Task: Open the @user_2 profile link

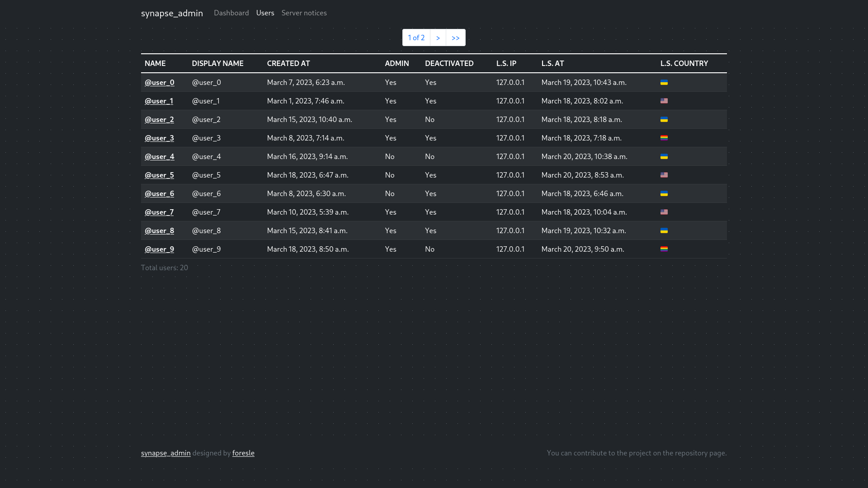Action: [x=159, y=119]
